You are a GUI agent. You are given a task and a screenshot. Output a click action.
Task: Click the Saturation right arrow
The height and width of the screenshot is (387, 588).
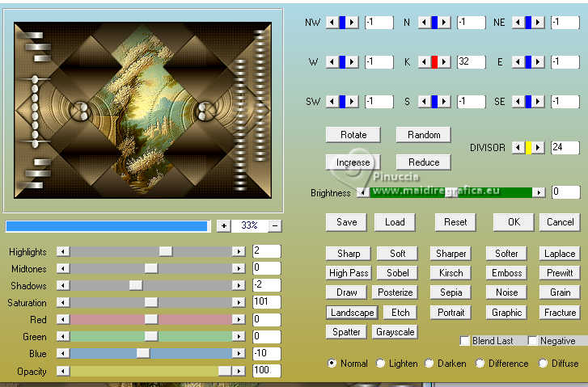[x=239, y=302]
